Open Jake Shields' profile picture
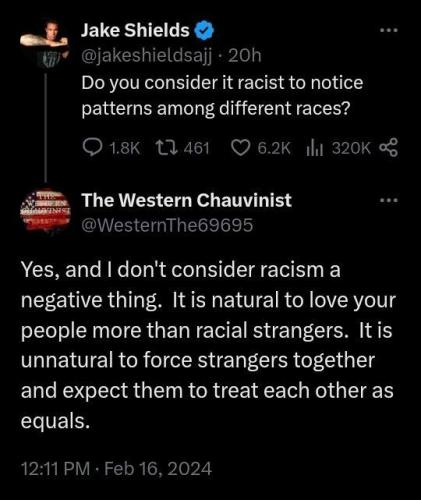421x500 pixels. [44, 43]
